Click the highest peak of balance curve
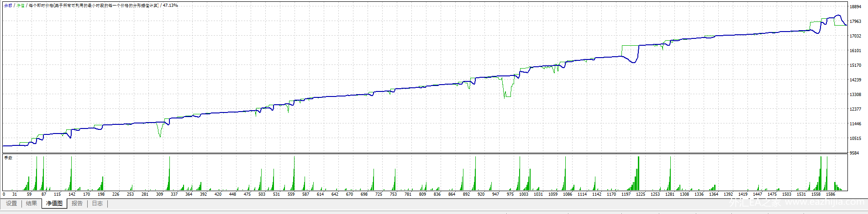This screenshot has width=868, height=214. (838, 16)
